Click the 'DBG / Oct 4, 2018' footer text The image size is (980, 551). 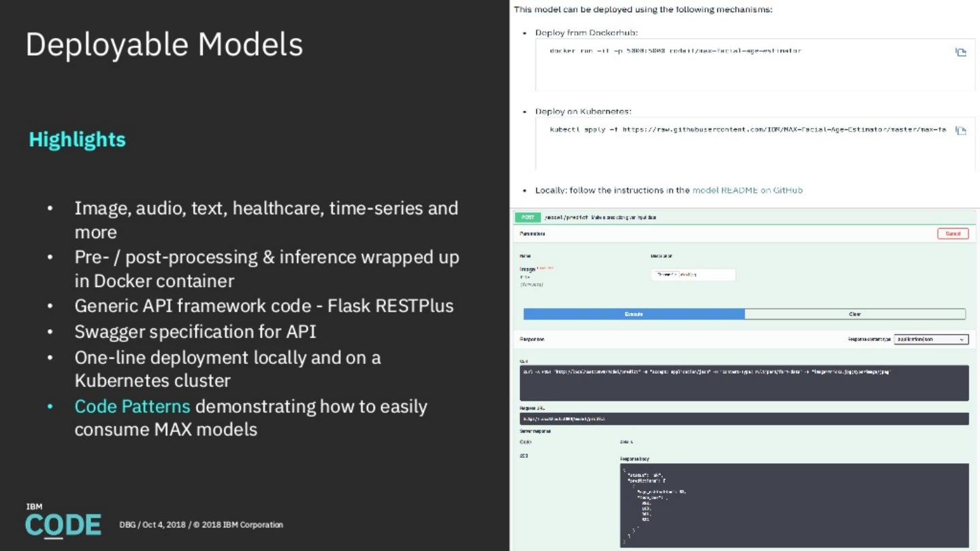[201, 524]
